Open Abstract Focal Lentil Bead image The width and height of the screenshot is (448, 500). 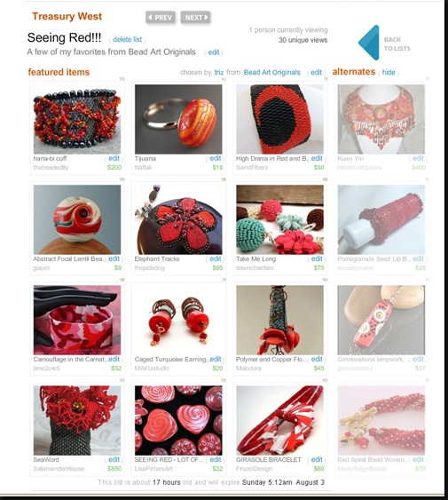(77, 219)
